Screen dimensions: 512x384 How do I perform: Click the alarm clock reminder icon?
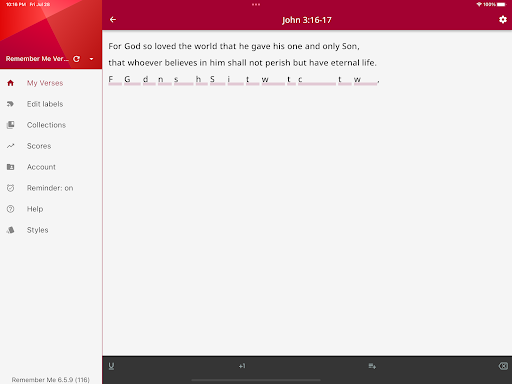tap(11, 188)
